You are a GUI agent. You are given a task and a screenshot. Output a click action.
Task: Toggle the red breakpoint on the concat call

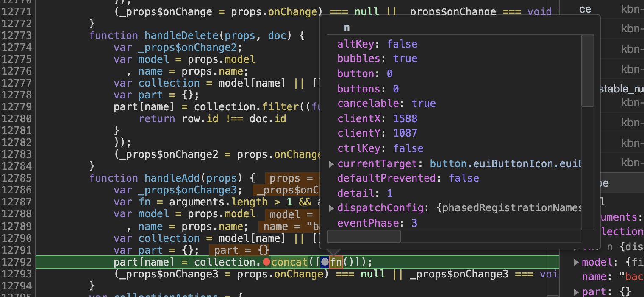(x=266, y=262)
